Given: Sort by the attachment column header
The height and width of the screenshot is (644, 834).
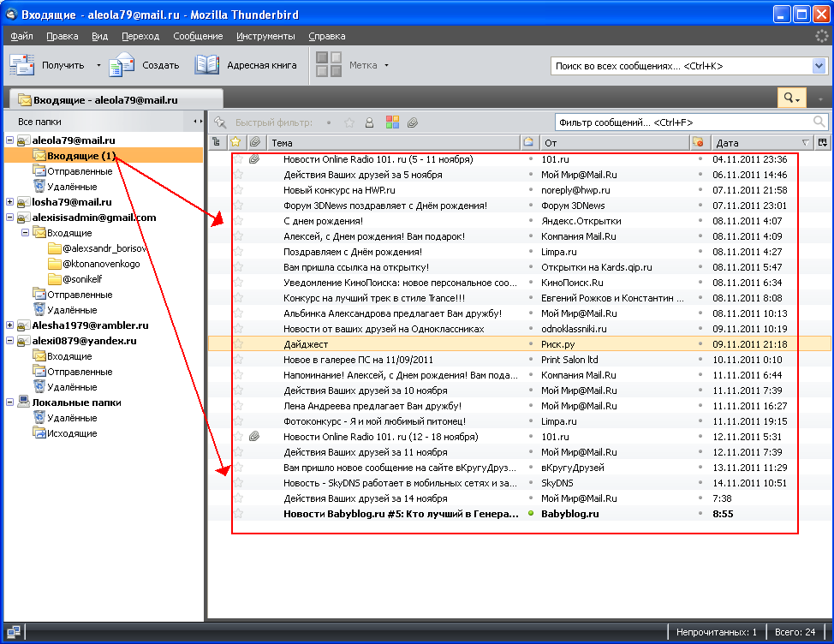Looking at the screenshot, I should click(x=256, y=142).
